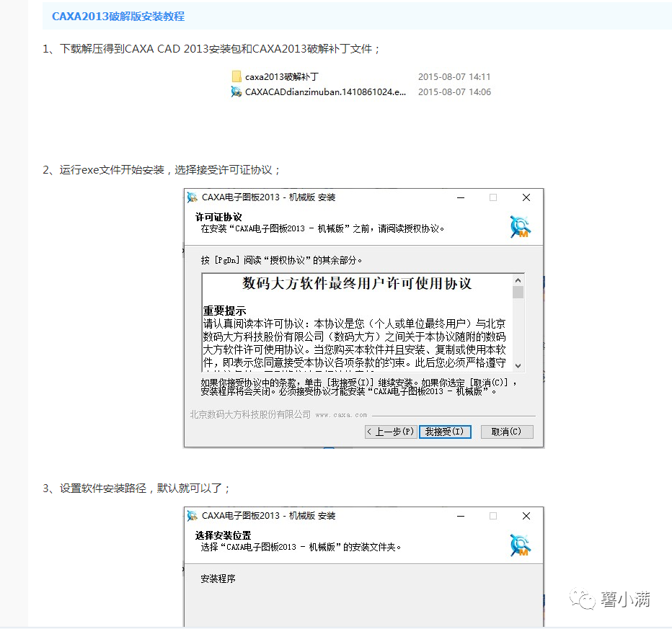The width and height of the screenshot is (672, 629).
Task: Click the caxa2013破解补丁 folder icon
Action: coord(236,76)
